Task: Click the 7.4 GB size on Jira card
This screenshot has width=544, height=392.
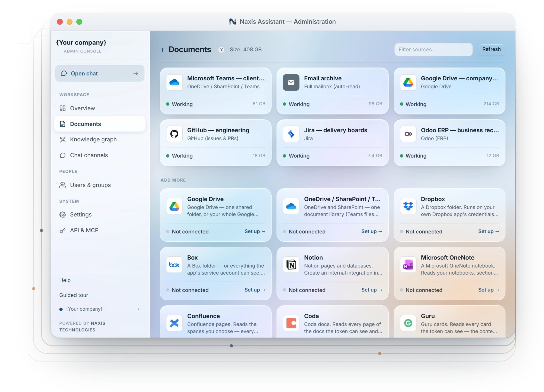Action: pos(375,156)
